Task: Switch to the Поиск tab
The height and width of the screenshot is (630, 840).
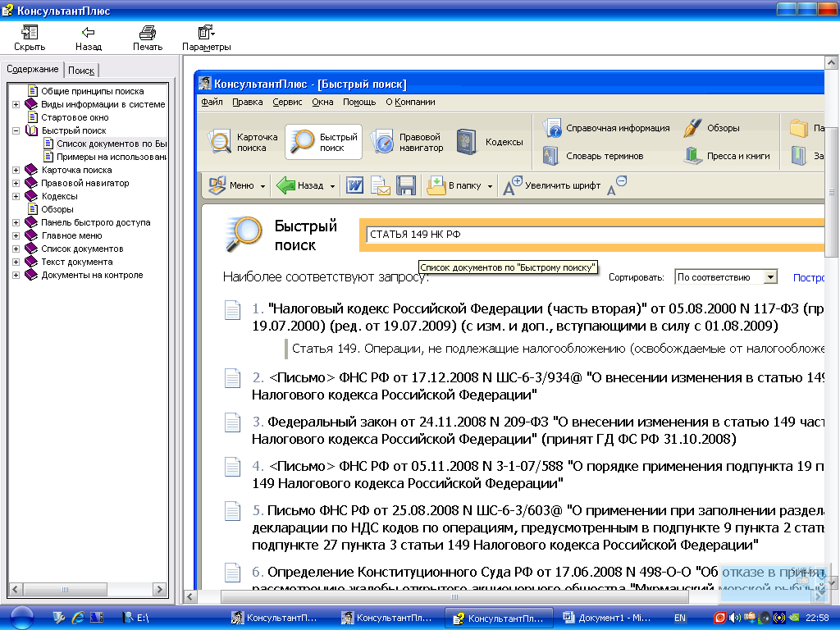Action: [81, 71]
